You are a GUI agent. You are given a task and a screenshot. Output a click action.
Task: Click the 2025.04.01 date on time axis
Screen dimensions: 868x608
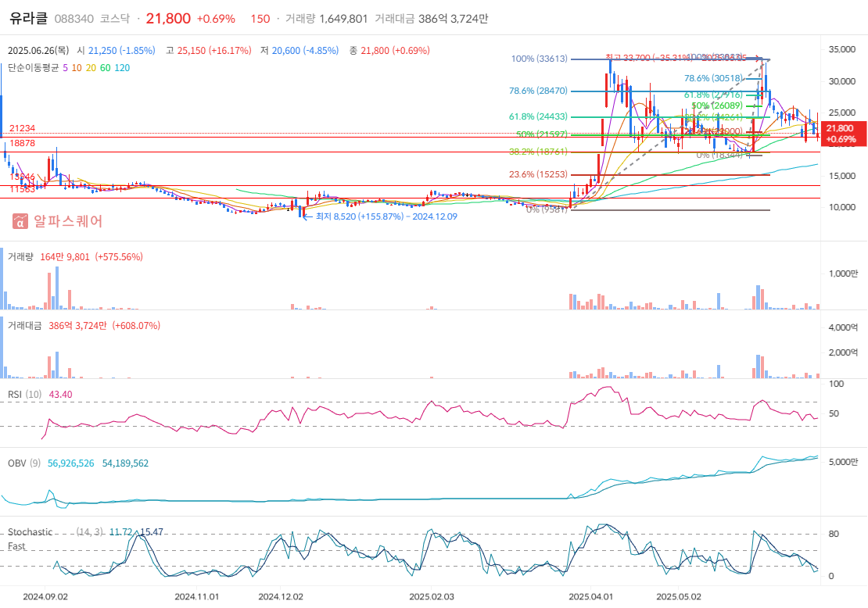tap(591, 597)
